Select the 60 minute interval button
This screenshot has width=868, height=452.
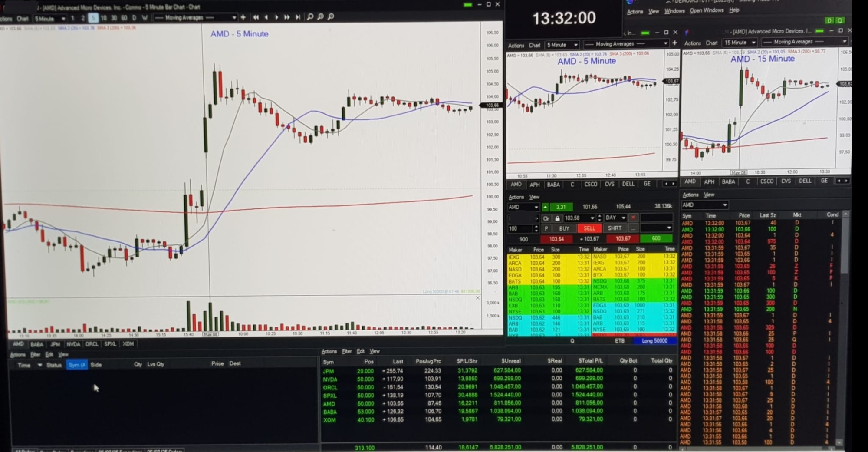click(x=124, y=18)
